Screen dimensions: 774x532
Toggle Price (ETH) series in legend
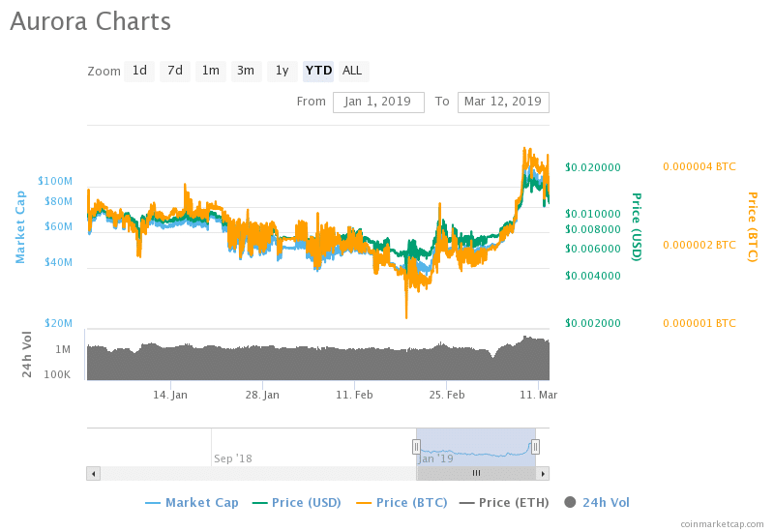click(504, 503)
